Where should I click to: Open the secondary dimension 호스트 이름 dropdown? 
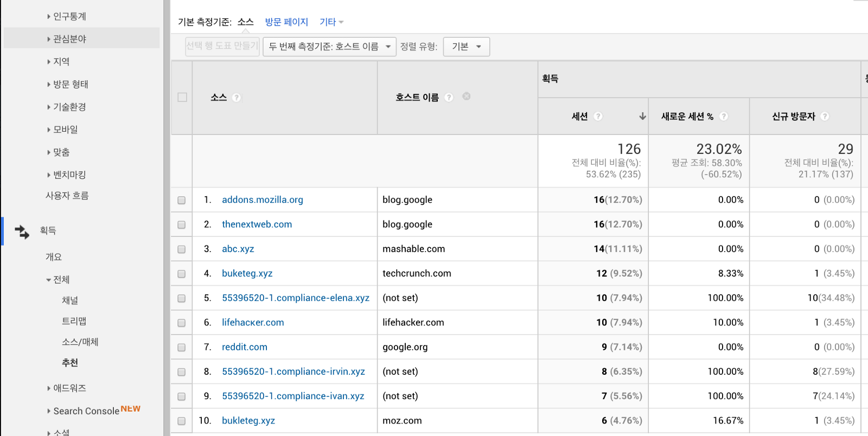coord(329,47)
